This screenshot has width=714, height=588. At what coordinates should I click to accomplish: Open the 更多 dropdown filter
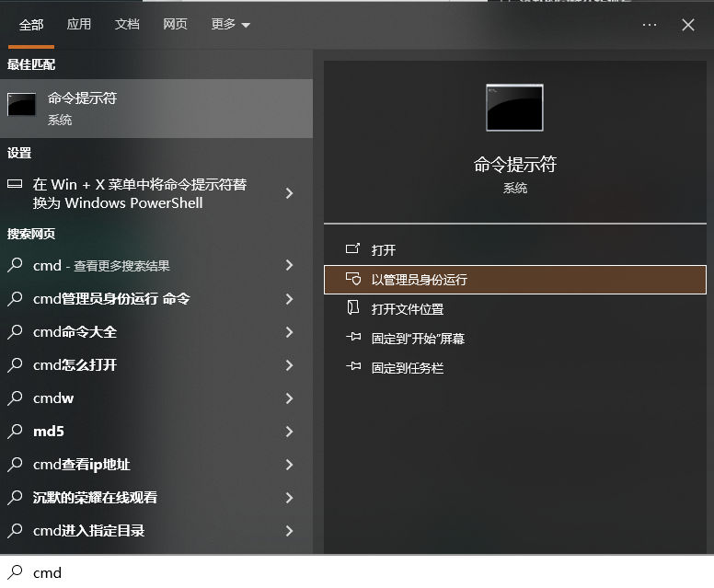click(230, 24)
